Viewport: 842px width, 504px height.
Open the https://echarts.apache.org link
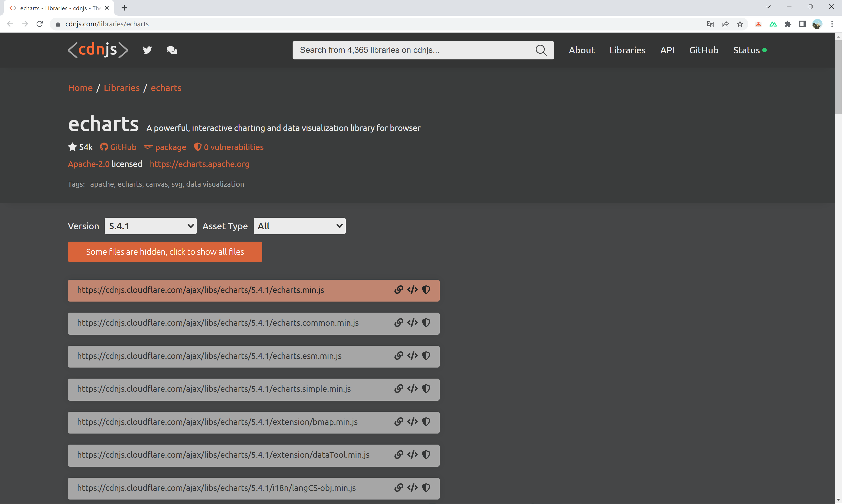tap(199, 164)
